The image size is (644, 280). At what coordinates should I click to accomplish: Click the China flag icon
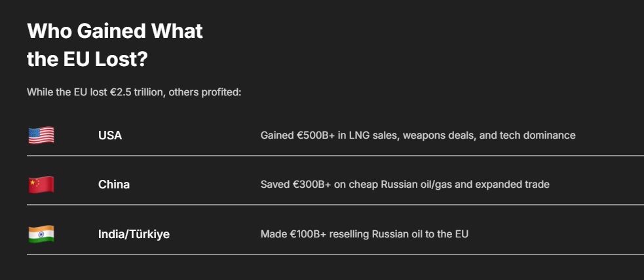41,184
